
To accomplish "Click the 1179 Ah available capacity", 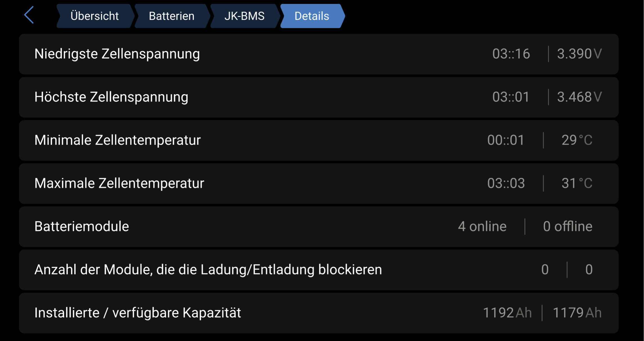I will point(577,313).
